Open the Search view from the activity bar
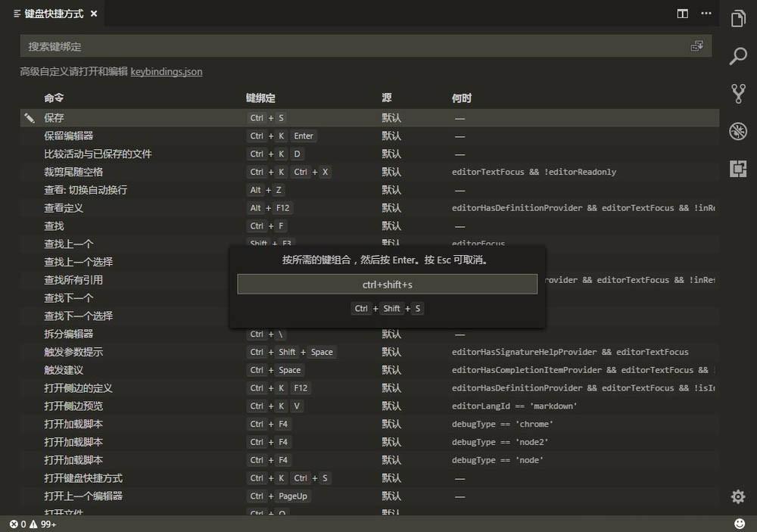Image resolution: width=757 pixels, height=532 pixels. tap(738, 56)
